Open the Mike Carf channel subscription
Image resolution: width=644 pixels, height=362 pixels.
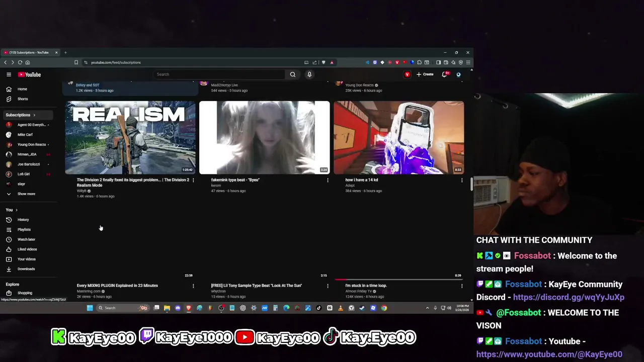[x=29, y=135]
